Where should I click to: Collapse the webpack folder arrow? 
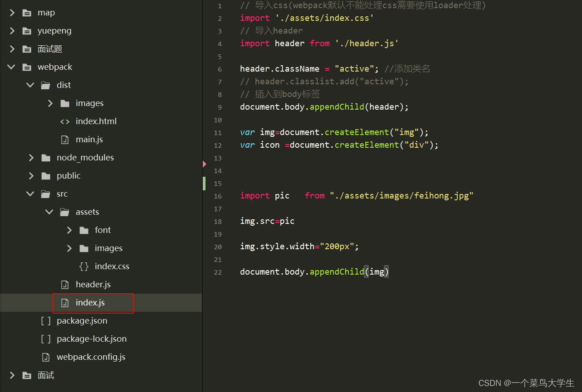(11, 67)
